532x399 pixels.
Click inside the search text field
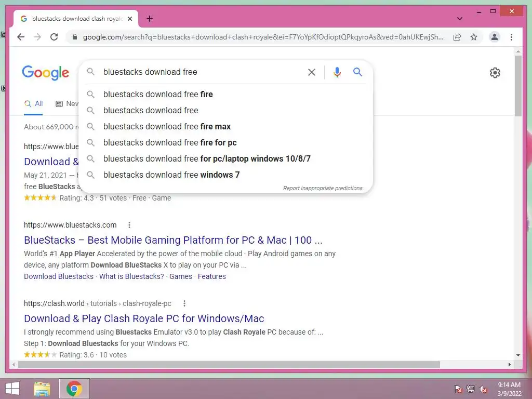click(x=200, y=72)
